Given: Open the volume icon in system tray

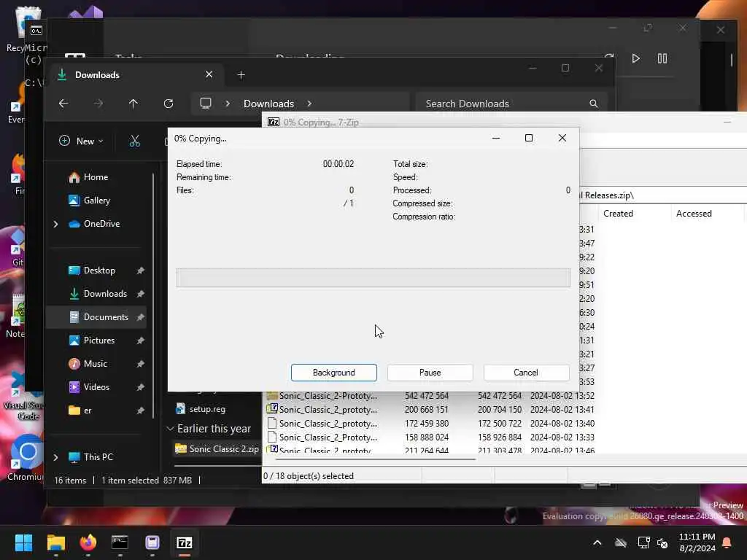Looking at the screenshot, I should (x=662, y=542).
